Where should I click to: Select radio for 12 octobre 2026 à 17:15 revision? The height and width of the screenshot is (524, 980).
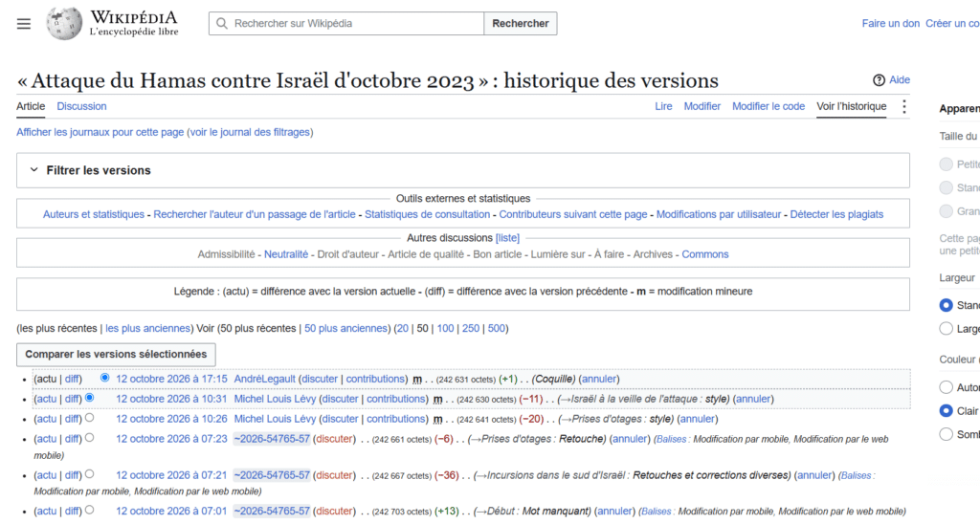click(105, 378)
